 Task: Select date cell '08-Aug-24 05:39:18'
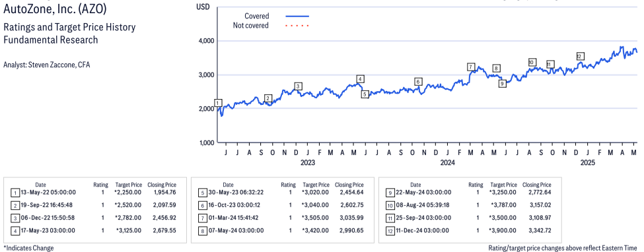point(423,205)
